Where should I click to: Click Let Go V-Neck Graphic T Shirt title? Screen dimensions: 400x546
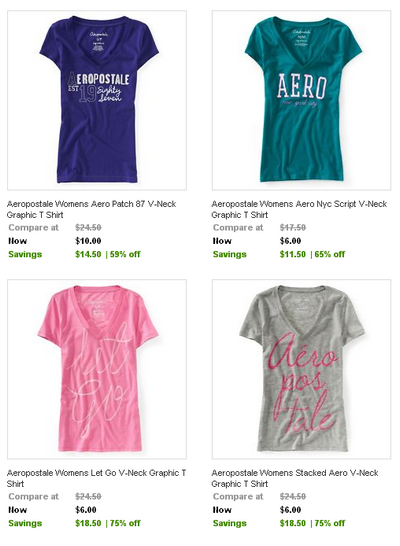point(96,478)
